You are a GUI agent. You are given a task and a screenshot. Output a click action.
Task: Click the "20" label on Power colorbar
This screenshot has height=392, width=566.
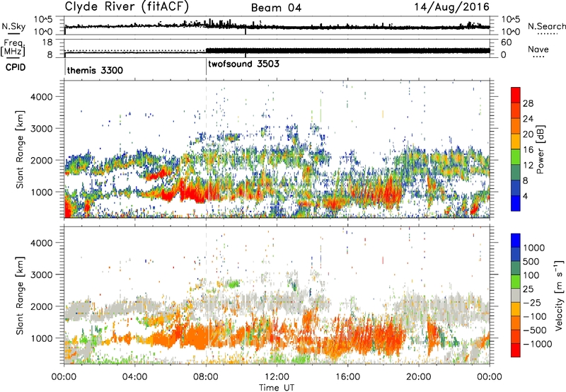(x=528, y=134)
